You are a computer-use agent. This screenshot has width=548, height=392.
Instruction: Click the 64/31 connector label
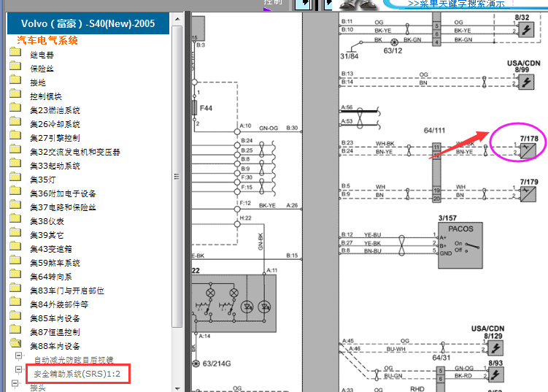point(441,358)
